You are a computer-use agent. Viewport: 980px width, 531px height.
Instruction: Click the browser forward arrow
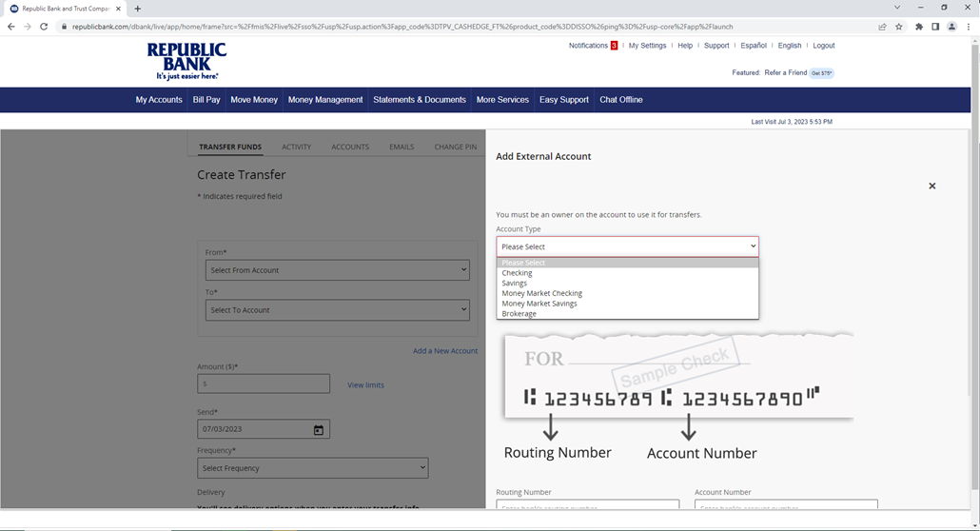28,27
